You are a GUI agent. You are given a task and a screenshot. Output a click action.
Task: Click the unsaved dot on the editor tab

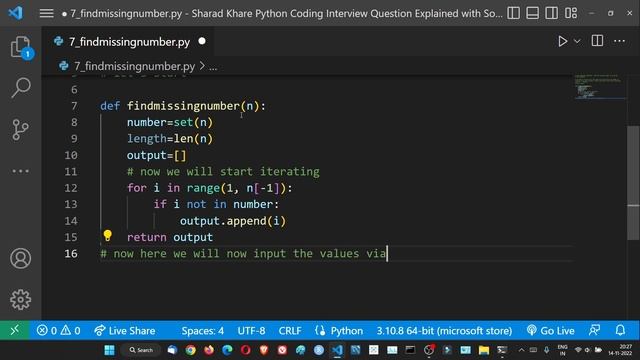[x=202, y=41]
